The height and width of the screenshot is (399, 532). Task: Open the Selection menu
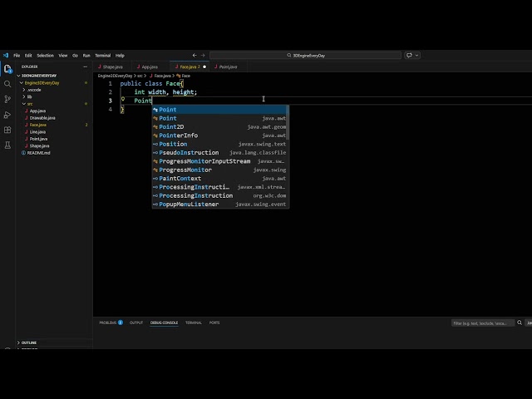pyautogui.click(x=45, y=56)
